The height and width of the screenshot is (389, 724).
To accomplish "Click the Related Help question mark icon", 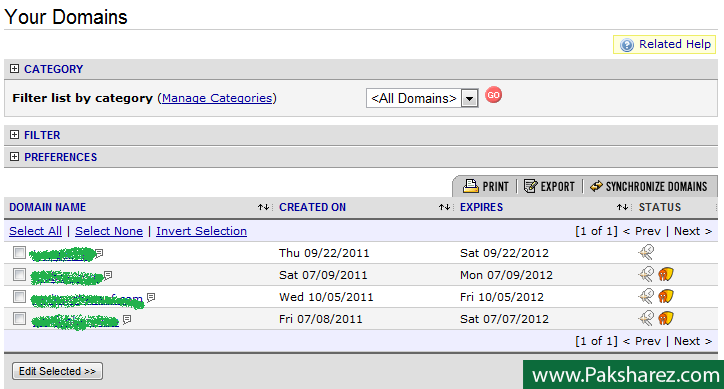I will pos(627,45).
